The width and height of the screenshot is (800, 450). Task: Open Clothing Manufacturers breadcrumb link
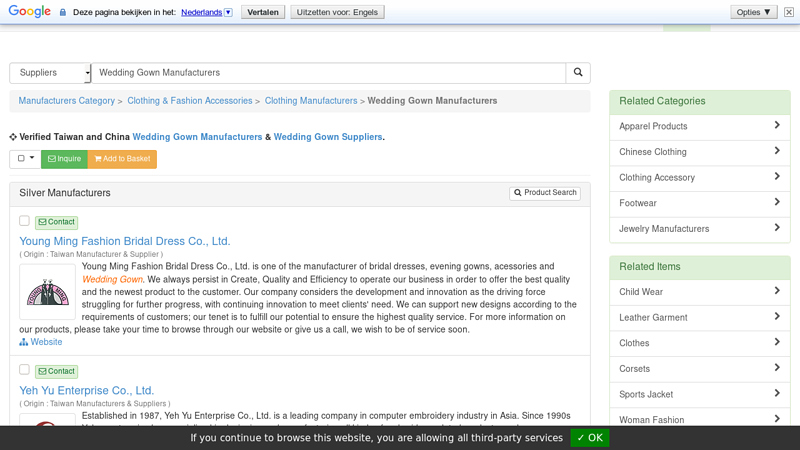[311, 101]
